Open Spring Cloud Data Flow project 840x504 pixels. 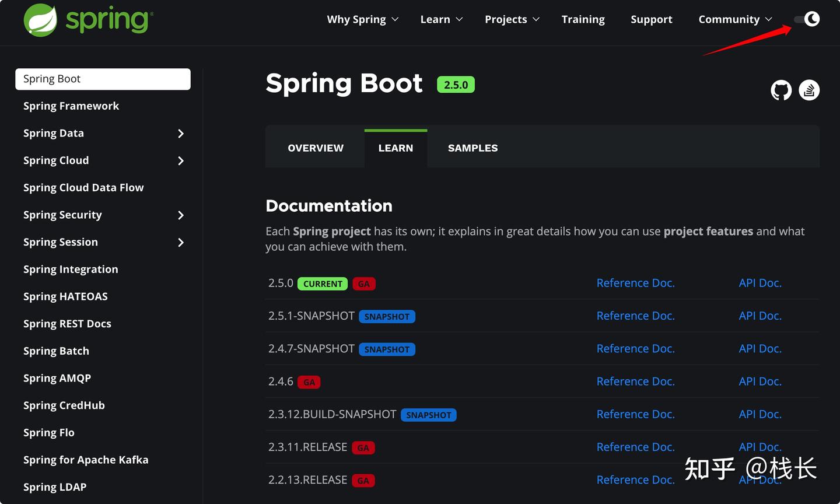point(83,188)
